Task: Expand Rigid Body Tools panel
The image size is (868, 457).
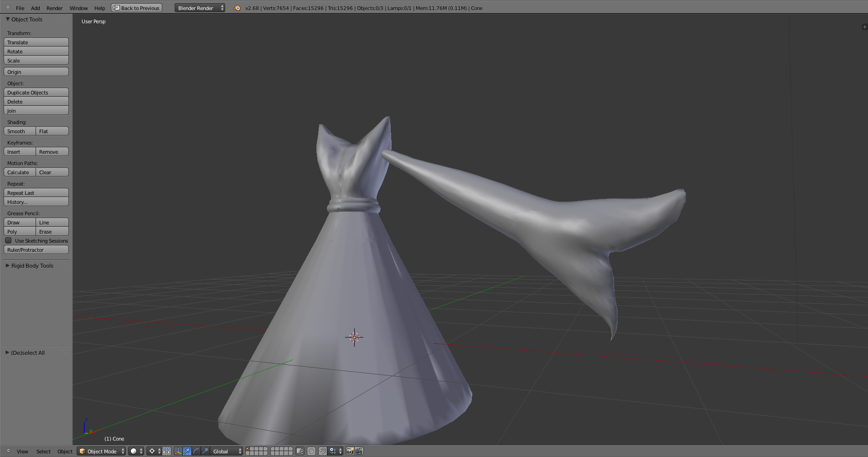Action: click(x=8, y=265)
